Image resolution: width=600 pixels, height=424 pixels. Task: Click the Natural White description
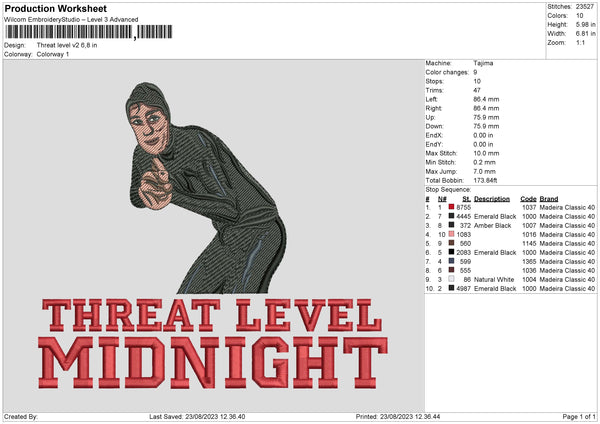click(494, 279)
